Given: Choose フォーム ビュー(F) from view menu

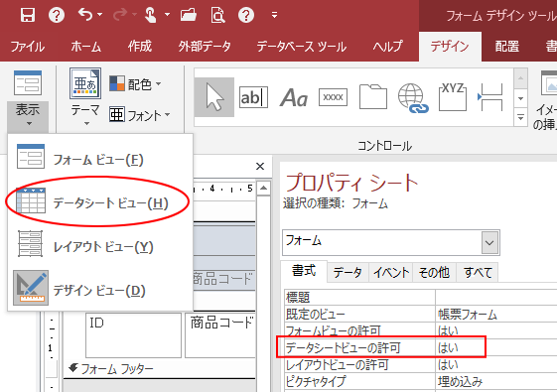Looking at the screenshot, I should pyautogui.click(x=100, y=159).
